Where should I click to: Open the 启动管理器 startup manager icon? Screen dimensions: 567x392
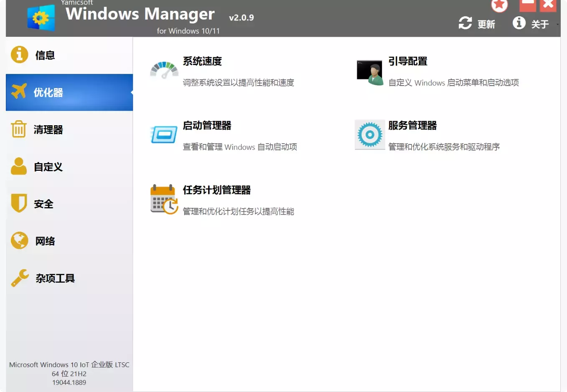(164, 135)
